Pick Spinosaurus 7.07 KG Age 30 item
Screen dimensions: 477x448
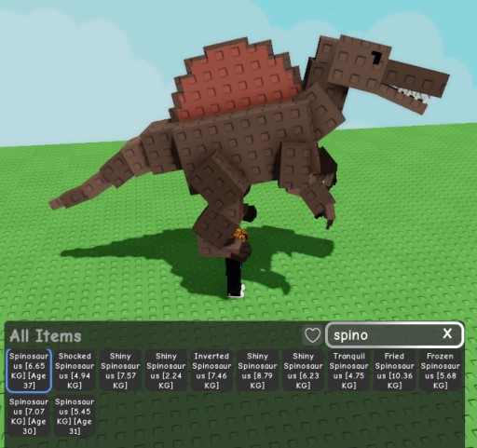point(29,416)
